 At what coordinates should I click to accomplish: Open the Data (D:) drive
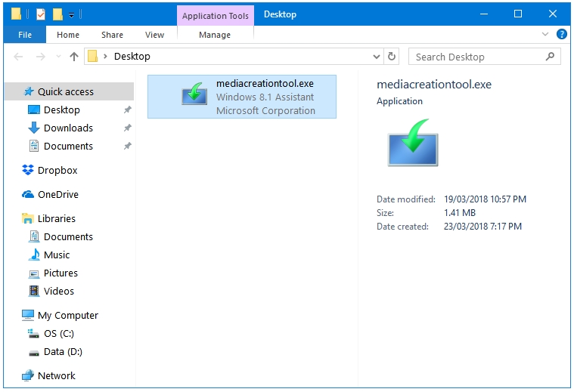click(63, 352)
